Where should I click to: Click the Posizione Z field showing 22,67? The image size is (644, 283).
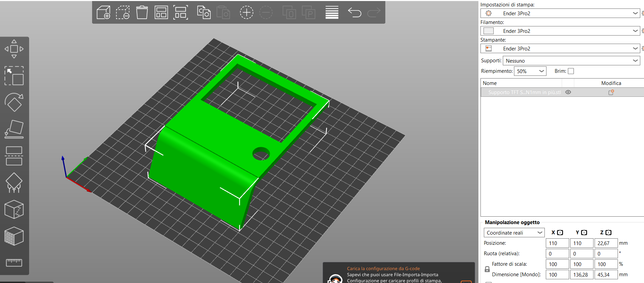click(x=606, y=243)
